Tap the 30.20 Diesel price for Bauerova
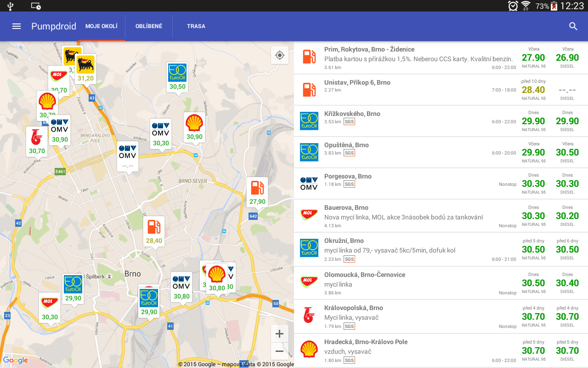 pyautogui.click(x=567, y=216)
